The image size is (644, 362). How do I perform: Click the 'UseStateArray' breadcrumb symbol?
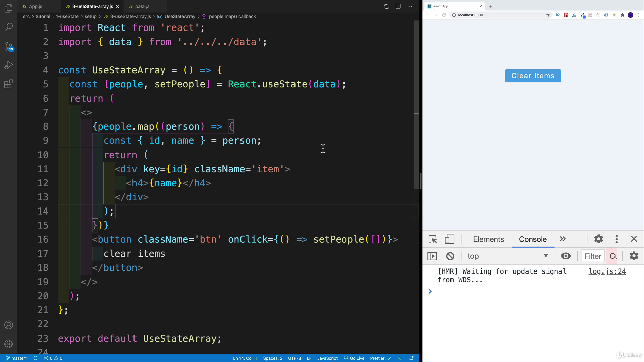pyautogui.click(x=179, y=16)
